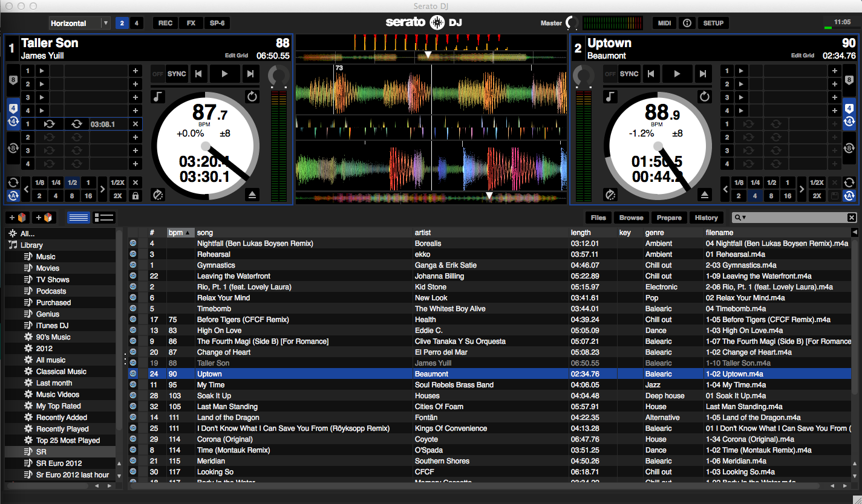Clear the library search box

(x=851, y=218)
